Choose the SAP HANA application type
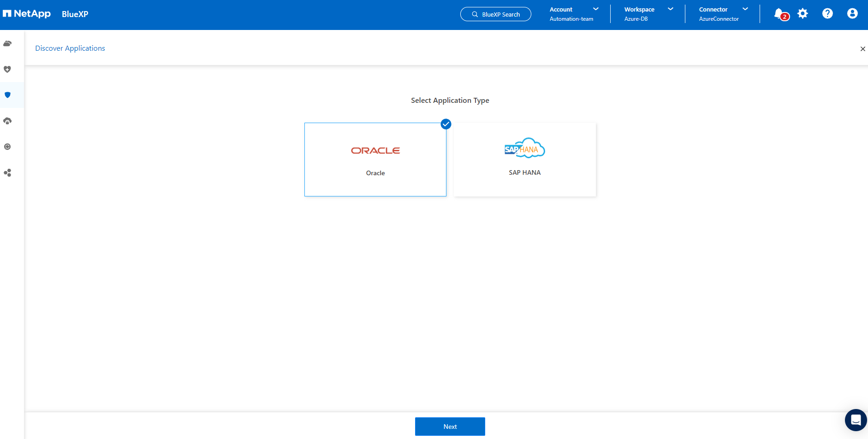The width and height of the screenshot is (868, 439). pyautogui.click(x=524, y=160)
